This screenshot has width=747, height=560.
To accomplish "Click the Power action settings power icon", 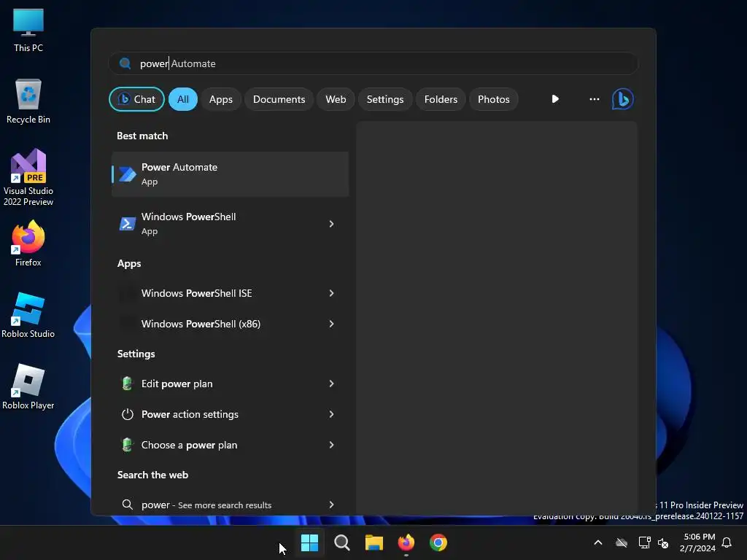I will [x=127, y=414].
